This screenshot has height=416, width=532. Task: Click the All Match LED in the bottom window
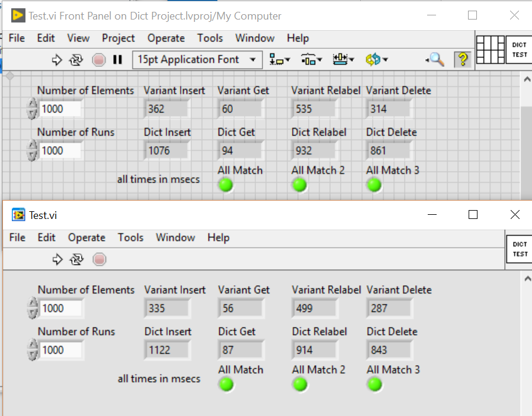click(226, 385)
